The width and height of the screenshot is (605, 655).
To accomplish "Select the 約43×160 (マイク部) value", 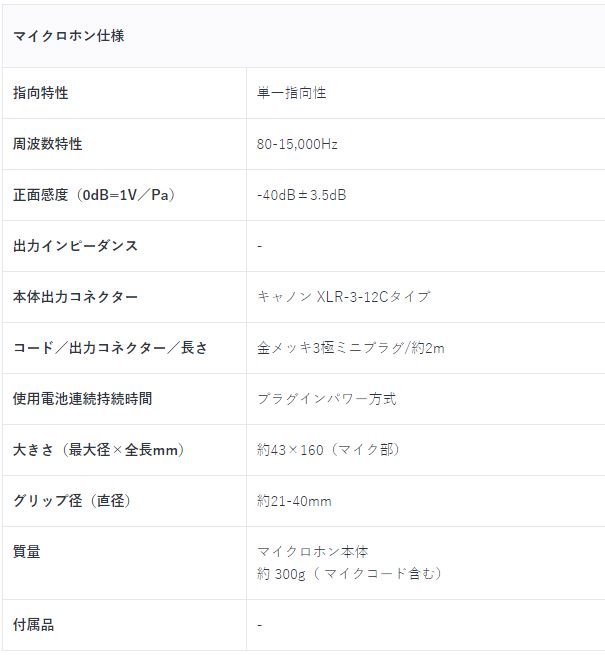I will pyautogui.click(x=328, y=449).
